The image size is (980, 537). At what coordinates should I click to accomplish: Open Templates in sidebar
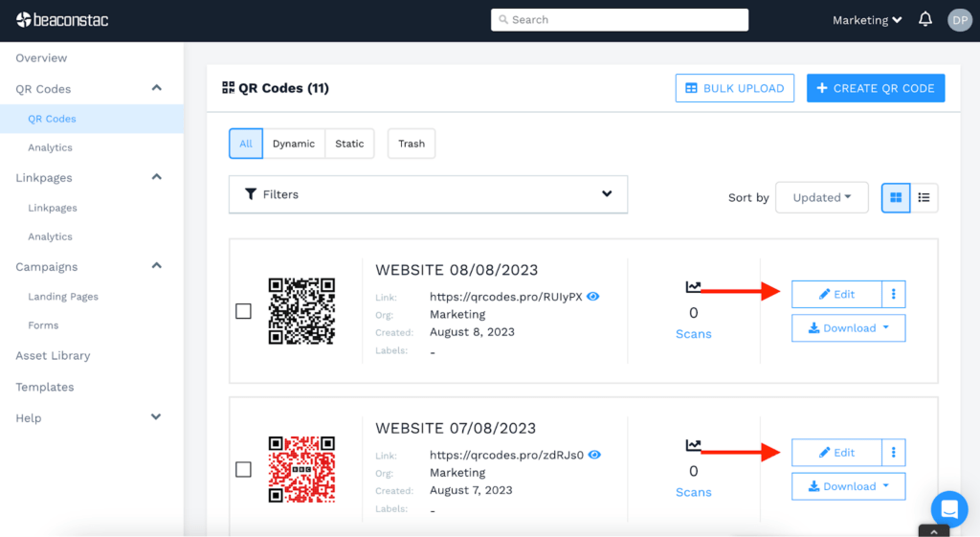point(44,387)
